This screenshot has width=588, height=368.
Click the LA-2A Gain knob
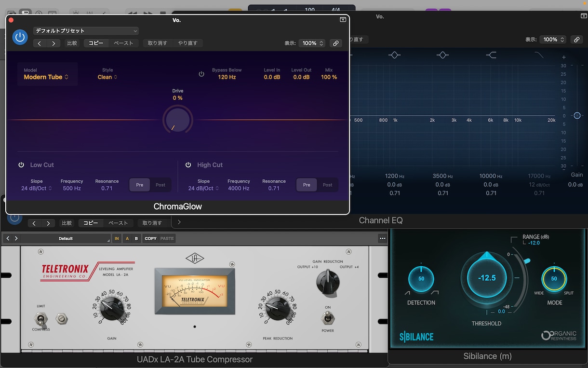(x=112, y=309)
